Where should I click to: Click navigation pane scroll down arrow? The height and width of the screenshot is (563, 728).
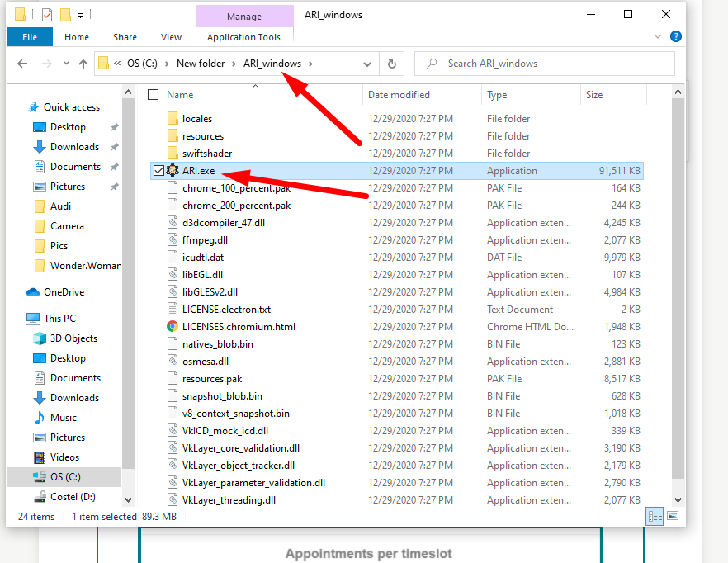pos(129,500)
